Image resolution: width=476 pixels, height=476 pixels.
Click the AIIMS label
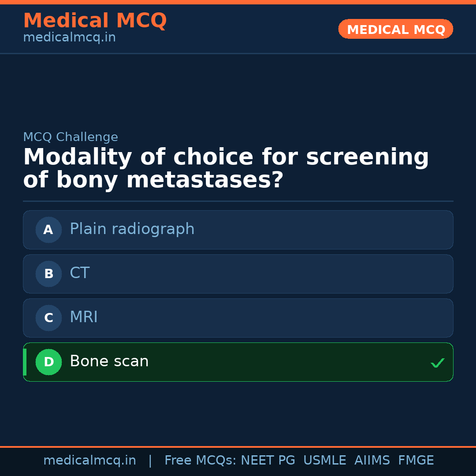point(372,460)
